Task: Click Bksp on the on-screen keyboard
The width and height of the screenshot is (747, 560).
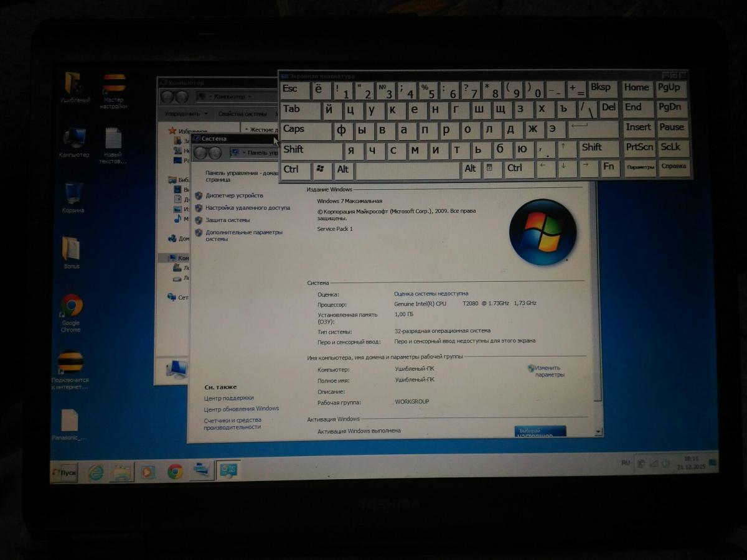Action: click(x=603, y=88)
